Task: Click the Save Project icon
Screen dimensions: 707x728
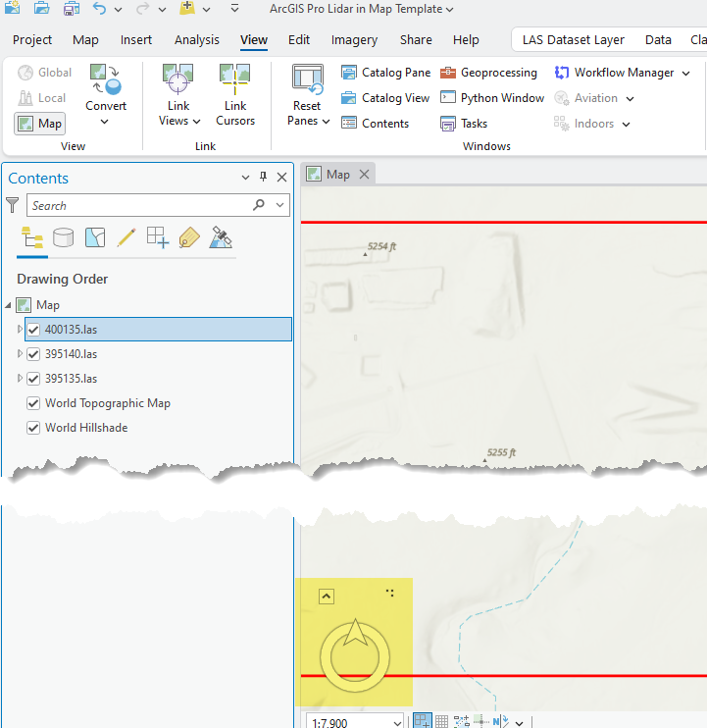Action: click(x=72, y=9)
